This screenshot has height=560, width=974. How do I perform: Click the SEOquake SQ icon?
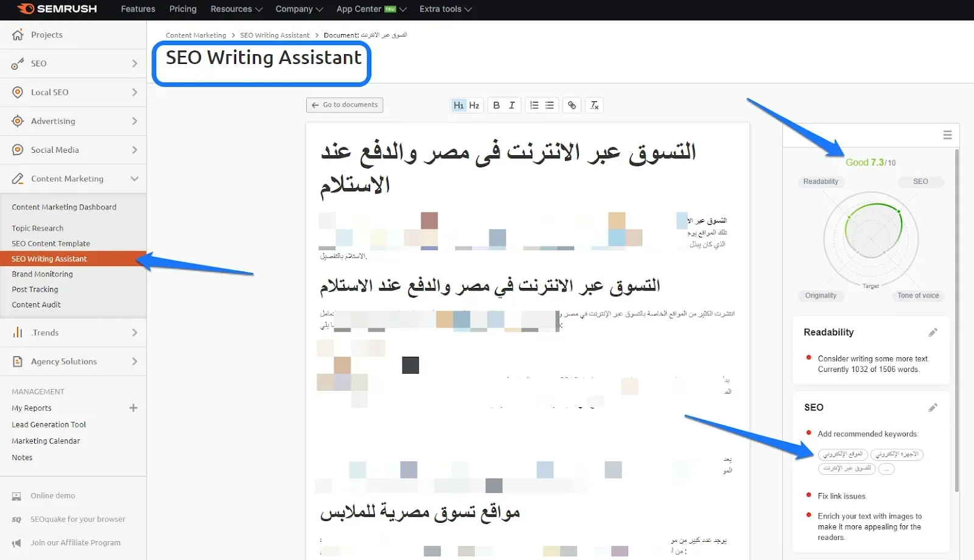pyautogui.click(x=16, y=519)
